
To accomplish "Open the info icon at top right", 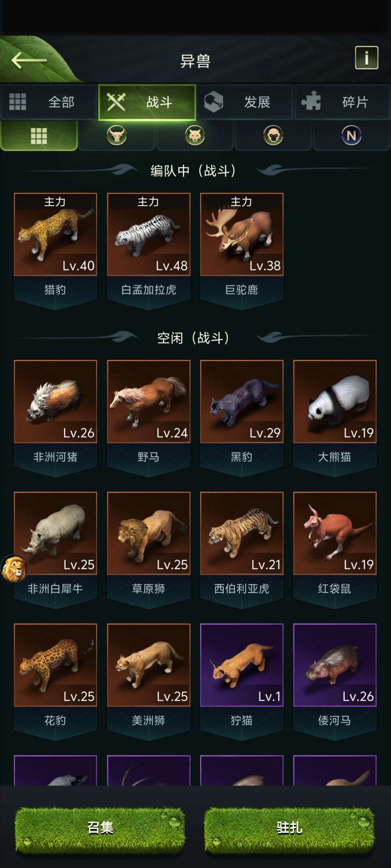I will [366, 58].
